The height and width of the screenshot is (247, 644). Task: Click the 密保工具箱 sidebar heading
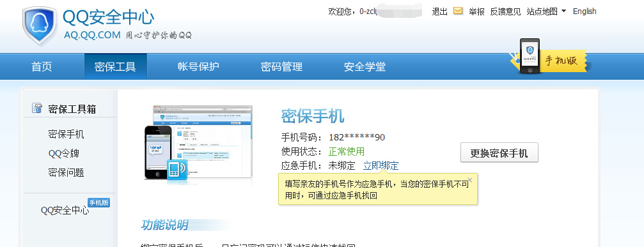click(x=72, y=109)
